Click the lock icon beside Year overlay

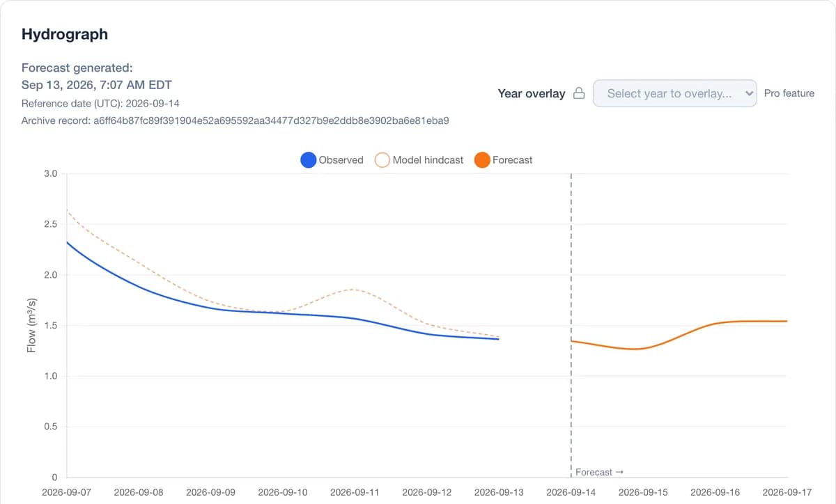pyautogui.click(x=579, y=93)
